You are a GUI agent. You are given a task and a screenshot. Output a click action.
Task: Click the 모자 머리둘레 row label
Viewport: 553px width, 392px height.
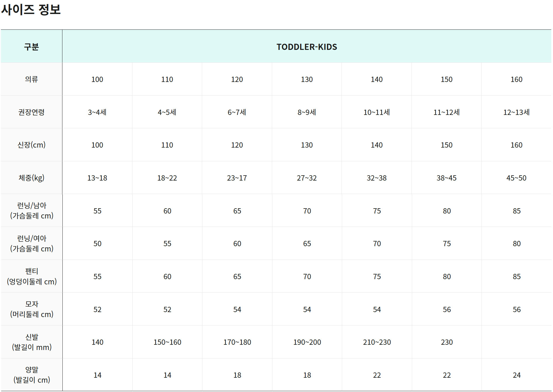(x=32, y=309)
